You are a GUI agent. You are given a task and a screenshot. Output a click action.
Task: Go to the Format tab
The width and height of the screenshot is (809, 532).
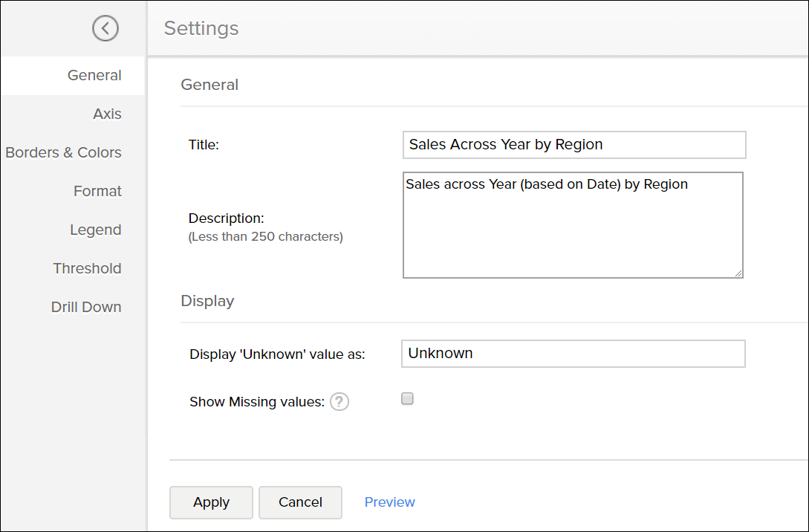97,191
